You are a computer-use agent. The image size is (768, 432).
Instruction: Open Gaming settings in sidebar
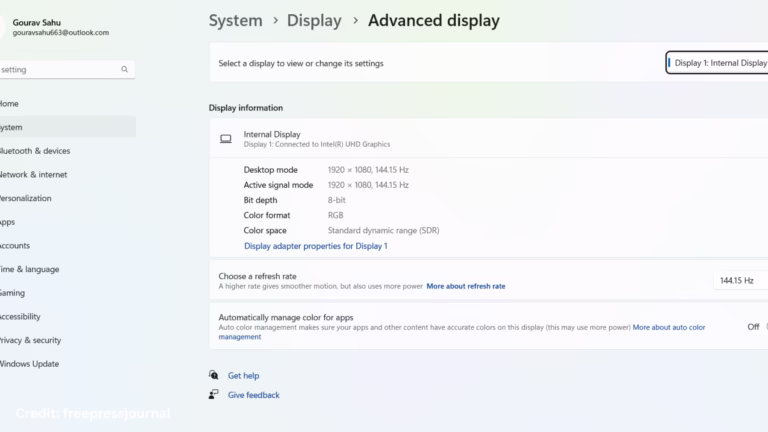pos(68,293)
